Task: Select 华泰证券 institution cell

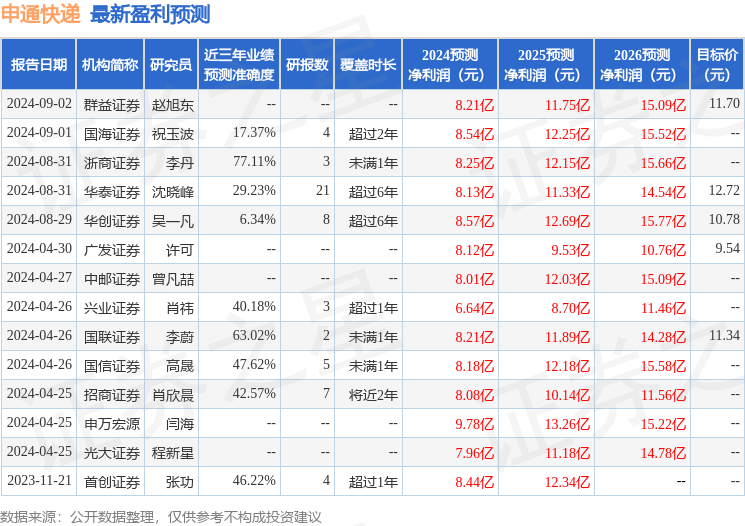Action: click(x=112, y=191)
